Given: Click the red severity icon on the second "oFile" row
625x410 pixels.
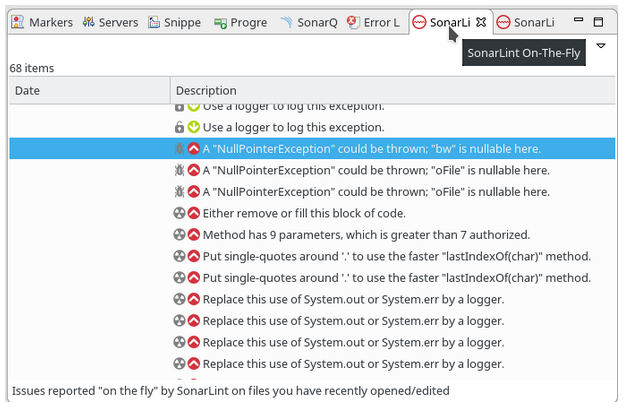Looking at the screenshot, I should point(194,192).
